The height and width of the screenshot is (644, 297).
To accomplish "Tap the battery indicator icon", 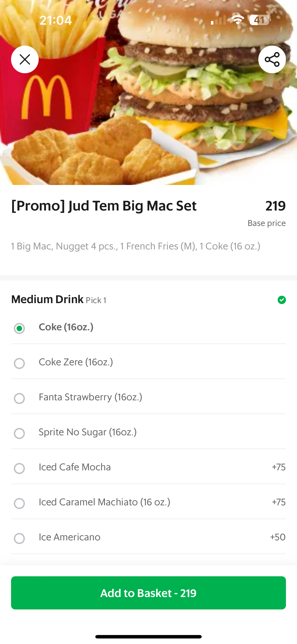I will 259,20.
